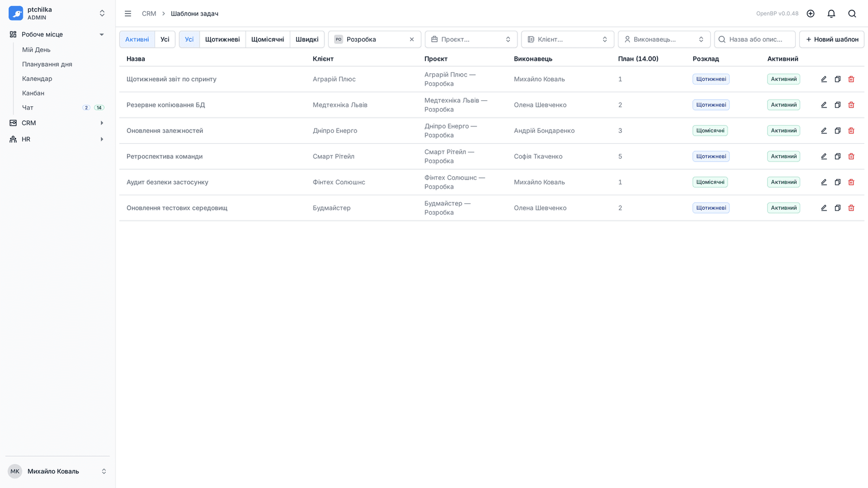Create a Новий шаблон
868x488 pixels.
click(x=832, y=39)
